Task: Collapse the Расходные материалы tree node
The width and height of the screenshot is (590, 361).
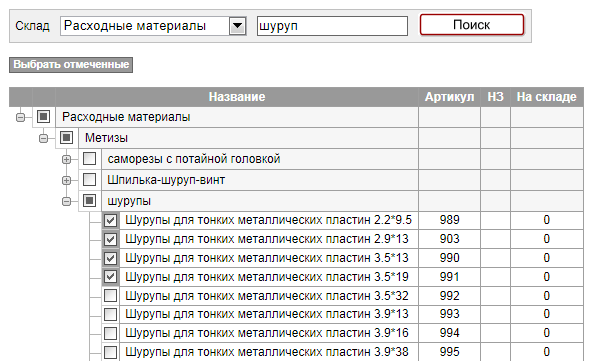Action: click(21, 117)
